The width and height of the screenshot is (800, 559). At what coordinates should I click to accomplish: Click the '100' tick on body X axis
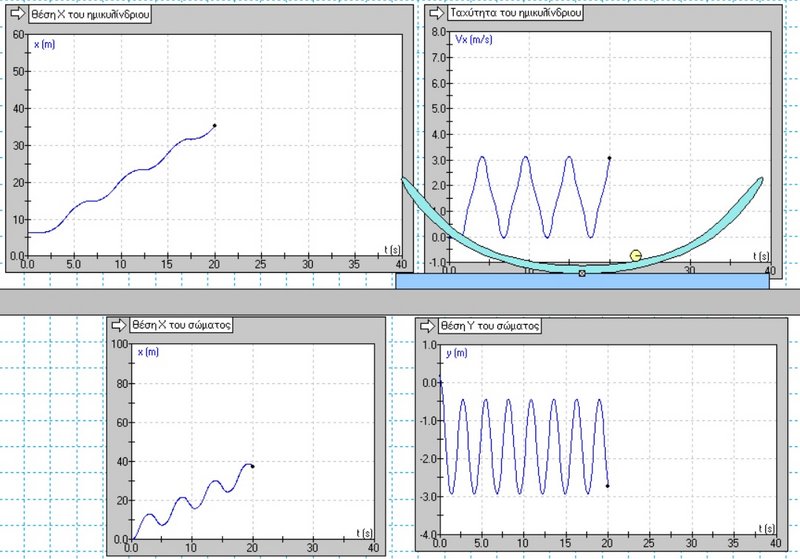(119, 344)
